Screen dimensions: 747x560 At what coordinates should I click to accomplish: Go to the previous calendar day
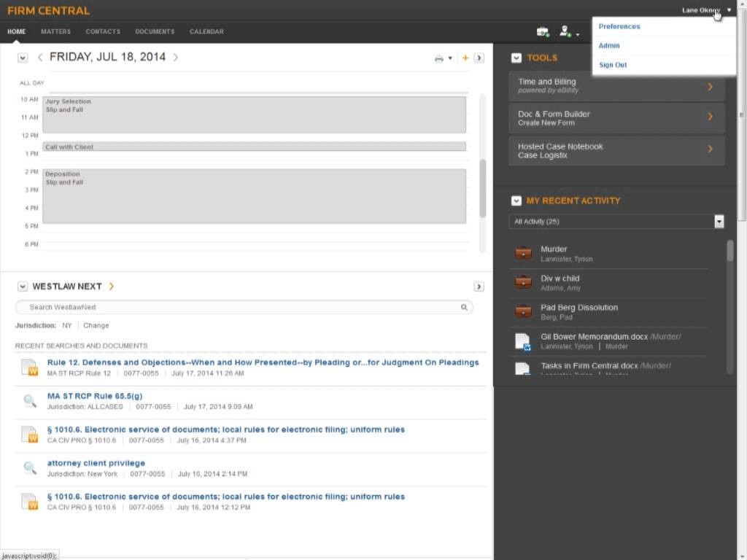pyautogui.click(x=40, y=57)
